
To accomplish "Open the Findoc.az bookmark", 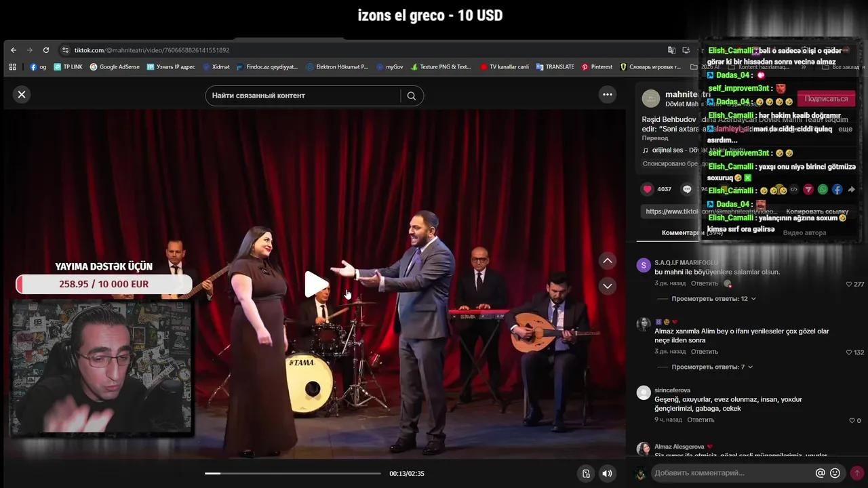I will point(267,67).
